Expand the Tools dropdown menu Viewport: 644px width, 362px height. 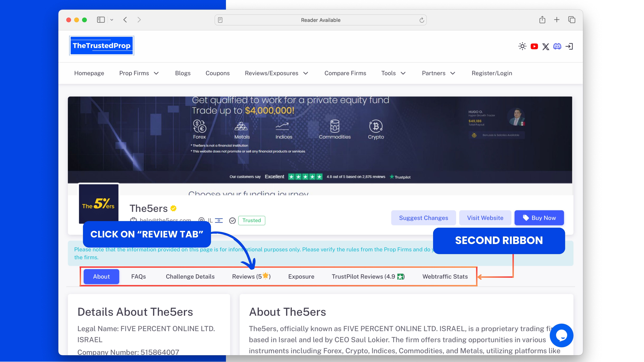[x=393, y=73]
